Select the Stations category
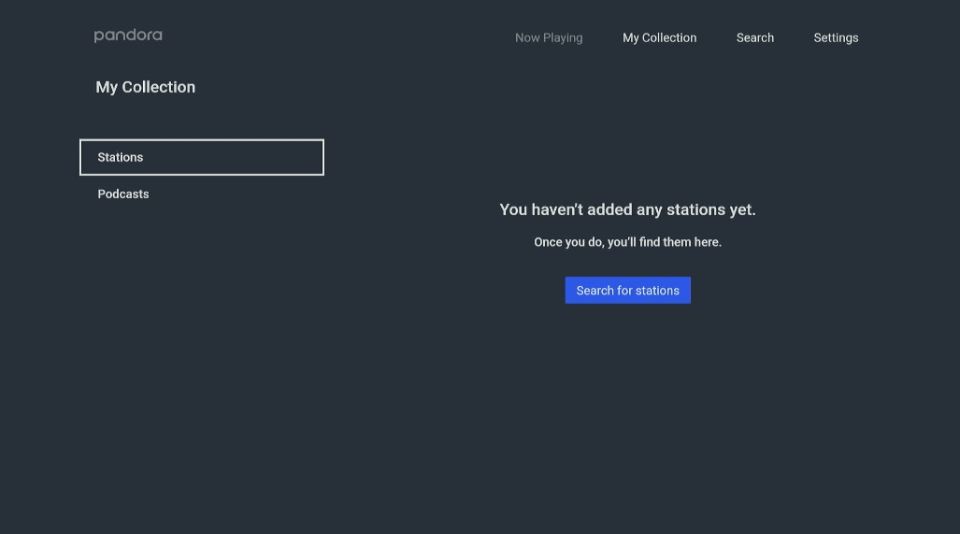The height and width of the screenshot is (534, 960). click(x=201, y=157)
